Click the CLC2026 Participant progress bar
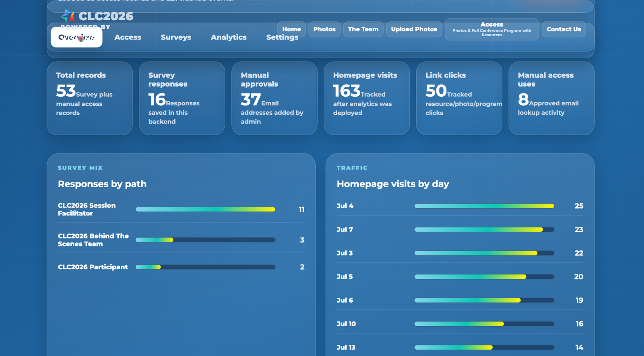Screen dimensions: 644x356 click(205, 267)
